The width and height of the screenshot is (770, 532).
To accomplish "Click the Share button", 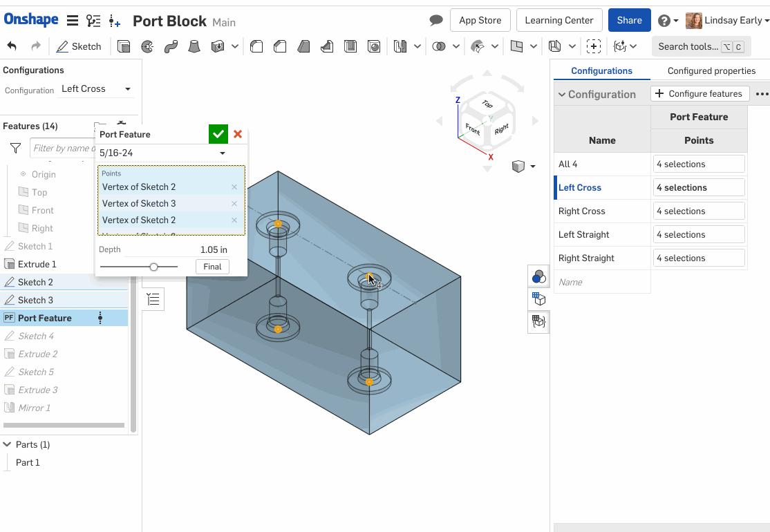I will point(629,20).
